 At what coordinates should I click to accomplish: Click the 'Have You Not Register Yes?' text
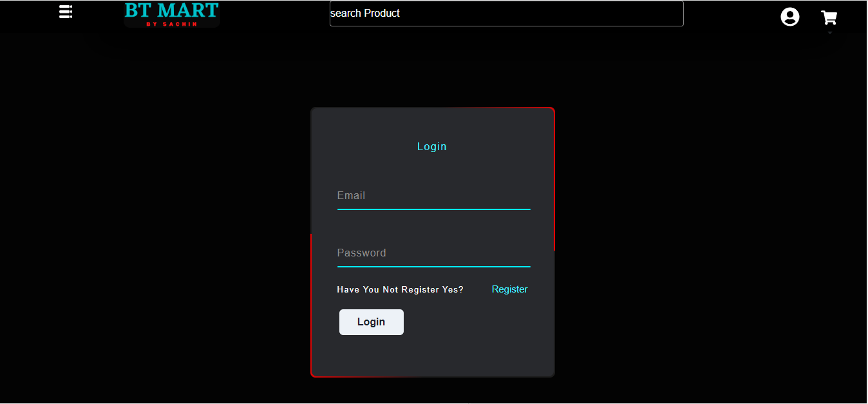tap(400, 289)
